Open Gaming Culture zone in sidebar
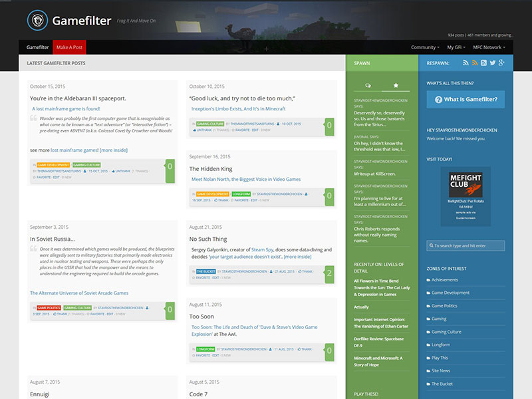This screenshot has width=532, height=399. [446, 332]
